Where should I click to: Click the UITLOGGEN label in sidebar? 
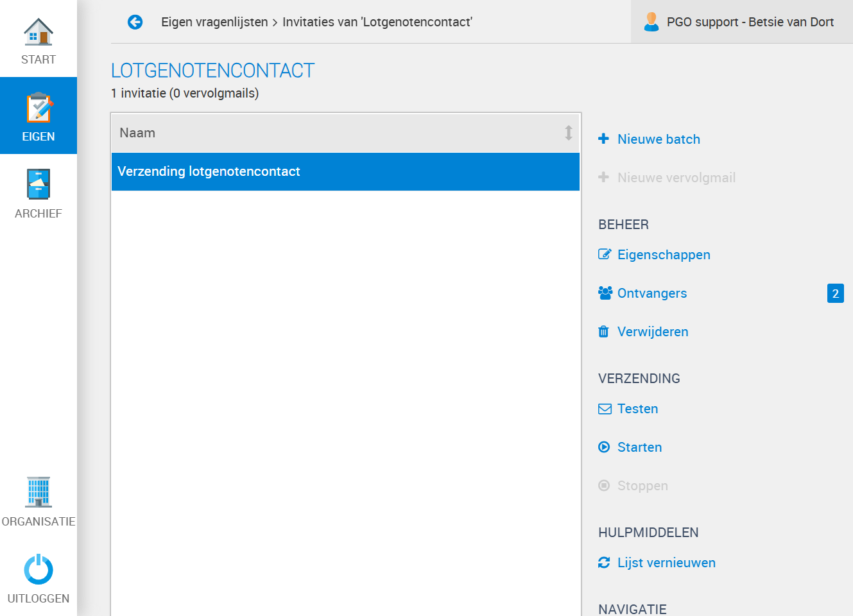[39, 599]
